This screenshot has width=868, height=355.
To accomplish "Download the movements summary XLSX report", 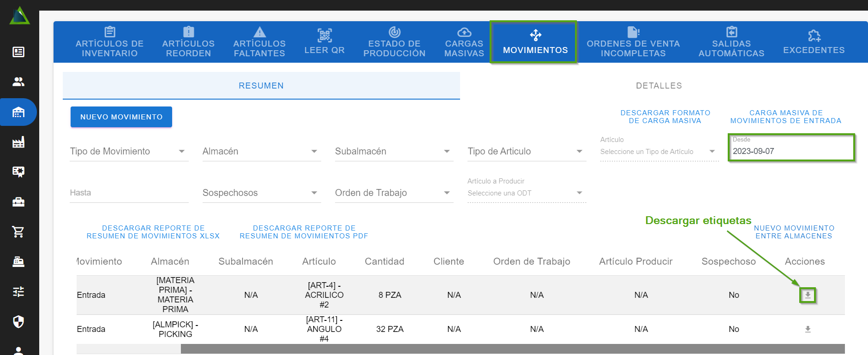I will click(153, 232).
